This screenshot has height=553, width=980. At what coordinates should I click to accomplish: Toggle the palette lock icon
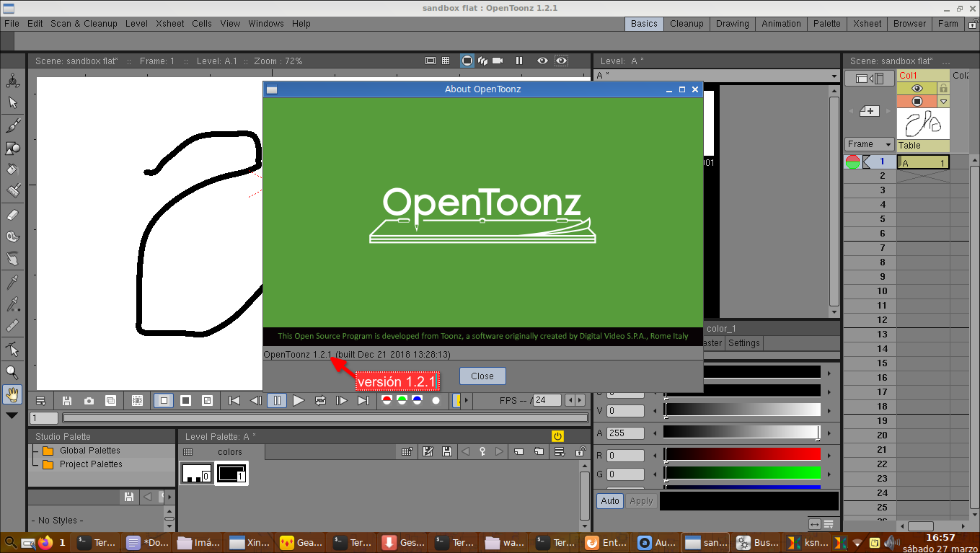click(580, 451)
